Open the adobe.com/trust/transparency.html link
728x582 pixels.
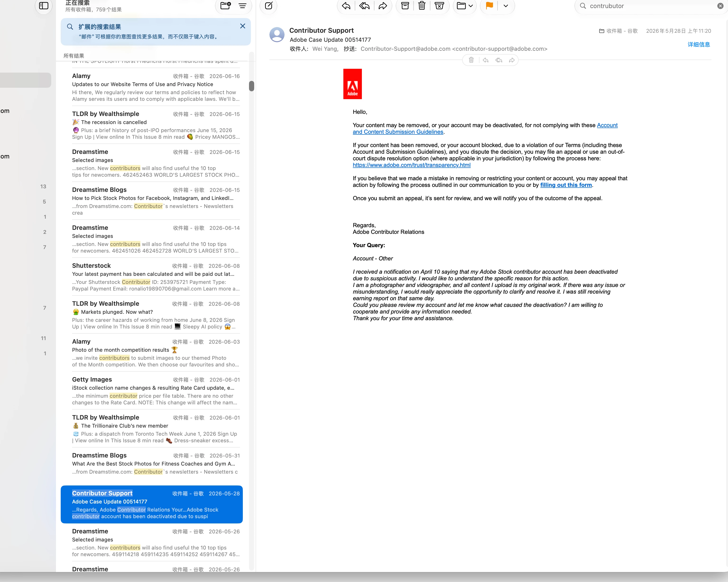[x=412, y=165]
